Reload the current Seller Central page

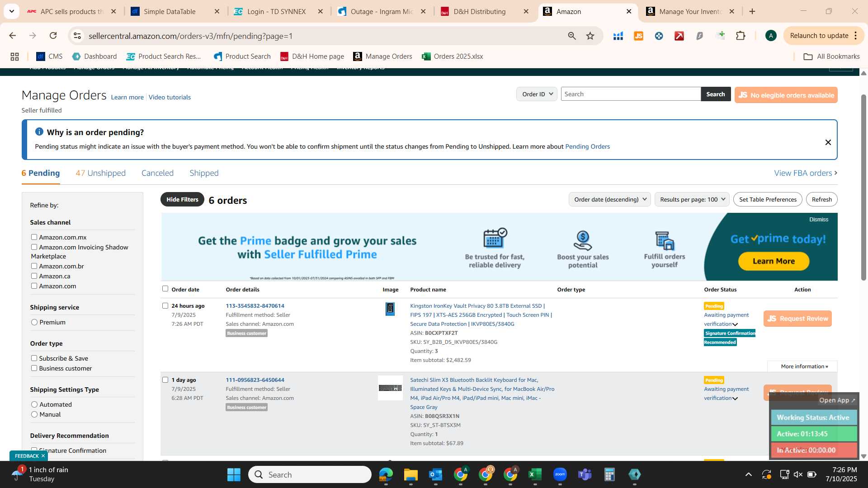(x=53, y=36)
